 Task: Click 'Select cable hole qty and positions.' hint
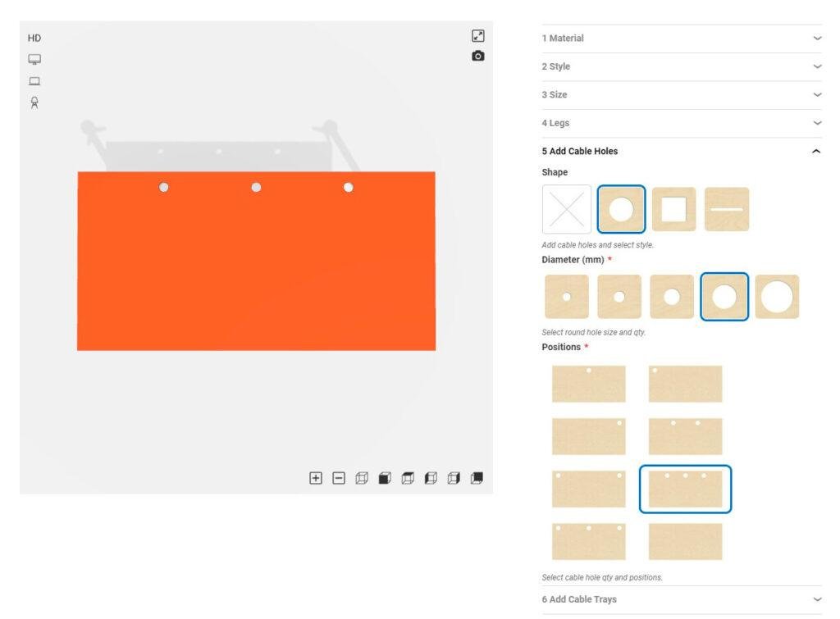click(601, 577)
